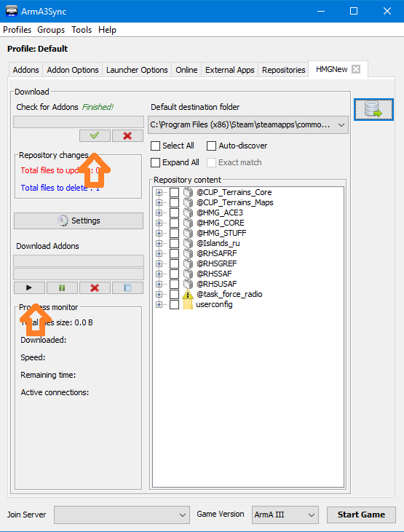Enable the Select All checkbox
This screenshot has height=532, width=404.
coord(156,146)
